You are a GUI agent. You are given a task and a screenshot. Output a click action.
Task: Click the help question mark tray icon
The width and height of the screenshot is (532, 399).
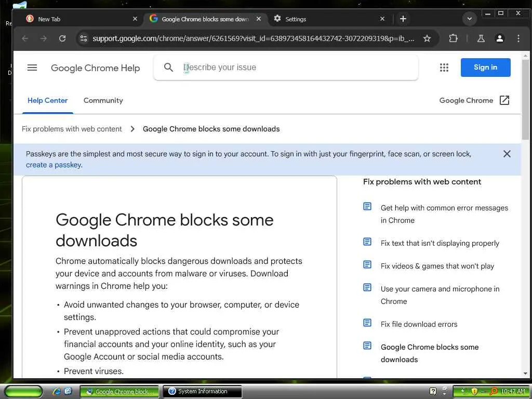[x=433, y=391]
